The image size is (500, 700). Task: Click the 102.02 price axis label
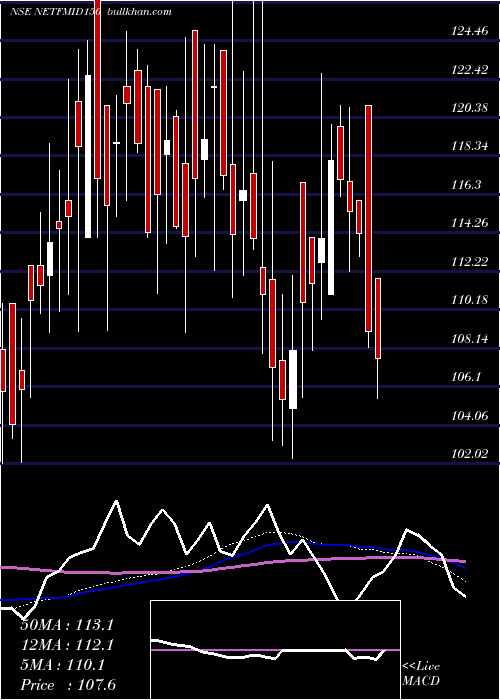[x=470, y=454]
